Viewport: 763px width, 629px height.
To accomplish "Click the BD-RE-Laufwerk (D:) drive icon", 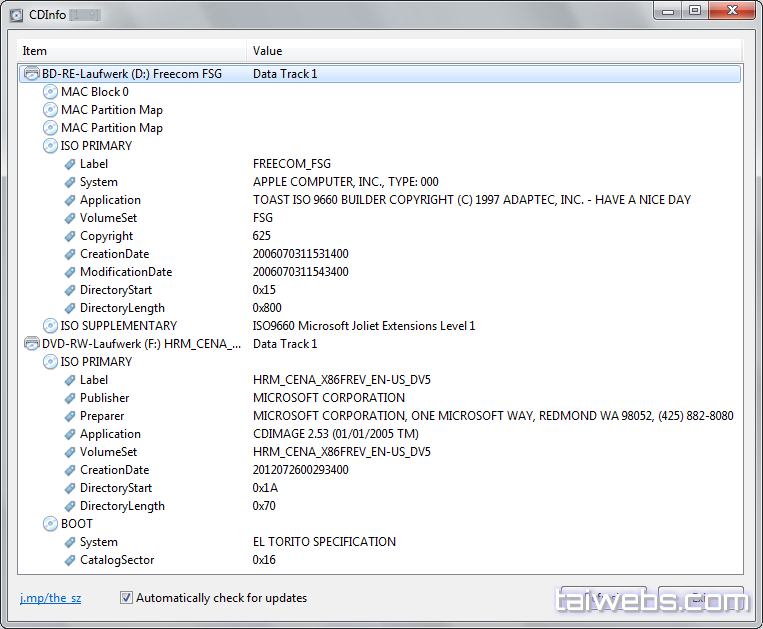I will pyautogui.click(x=31, y=74).
